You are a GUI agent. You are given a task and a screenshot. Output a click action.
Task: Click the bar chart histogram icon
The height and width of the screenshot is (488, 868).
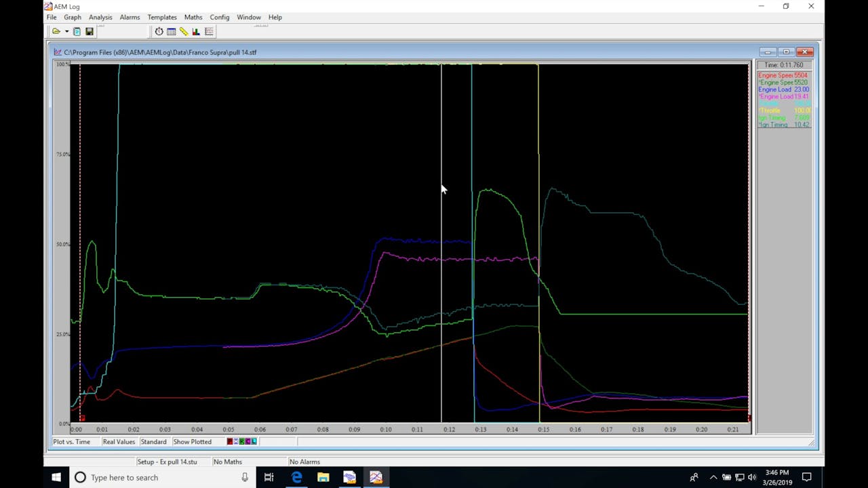pyautogui.click(x=196, y=31)
